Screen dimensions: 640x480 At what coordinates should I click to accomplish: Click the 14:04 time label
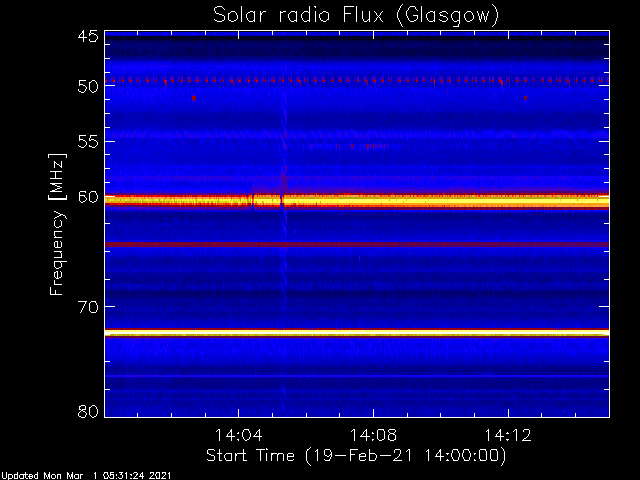(x=238, y=435)
